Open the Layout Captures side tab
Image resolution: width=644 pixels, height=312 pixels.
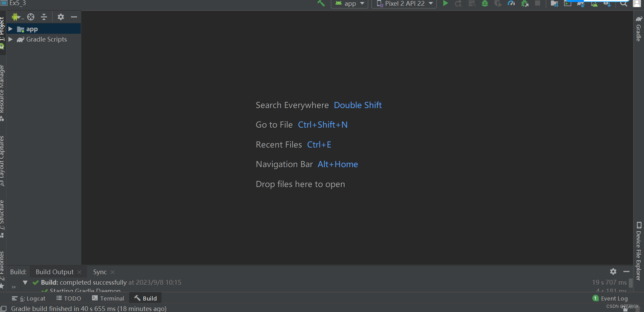click(x=2, y=161)
